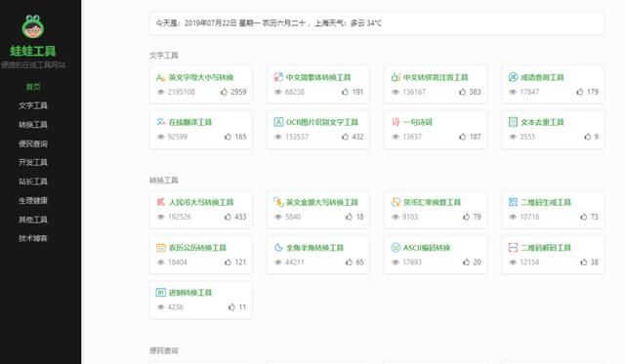Open 生理健康 in the sidebar

[33, 200]
